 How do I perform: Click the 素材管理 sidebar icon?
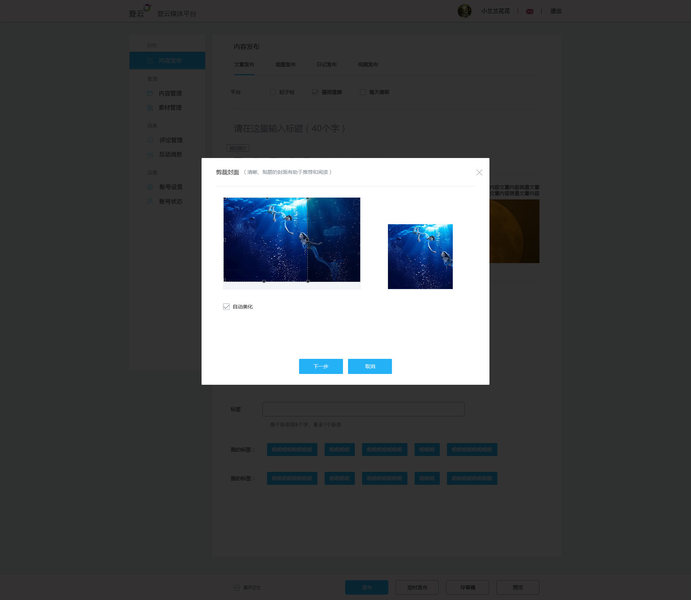coord(150,108)
